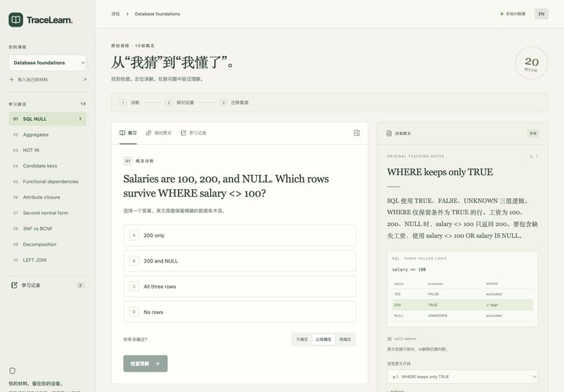Open the Decomposition lesson

48,244
